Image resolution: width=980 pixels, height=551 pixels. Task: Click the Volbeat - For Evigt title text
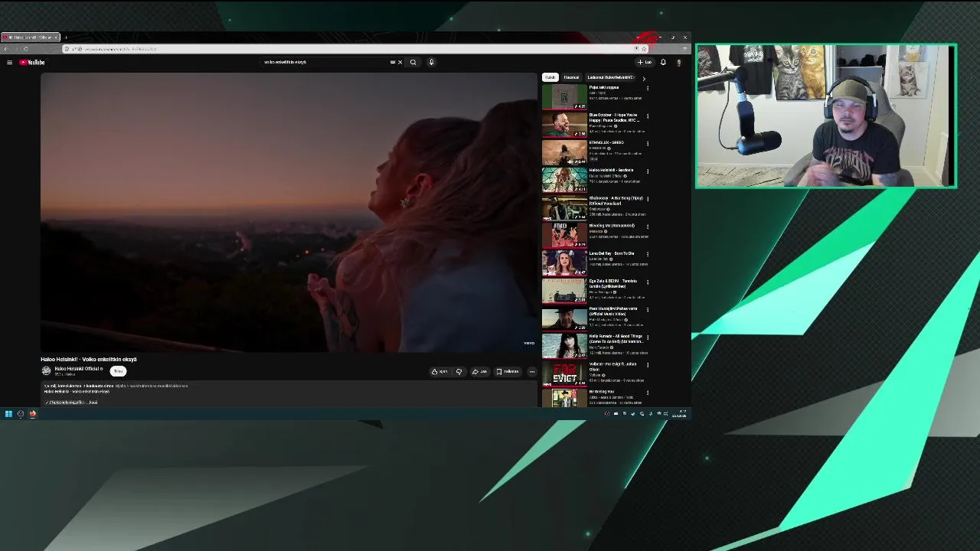[x=612, y=367]
